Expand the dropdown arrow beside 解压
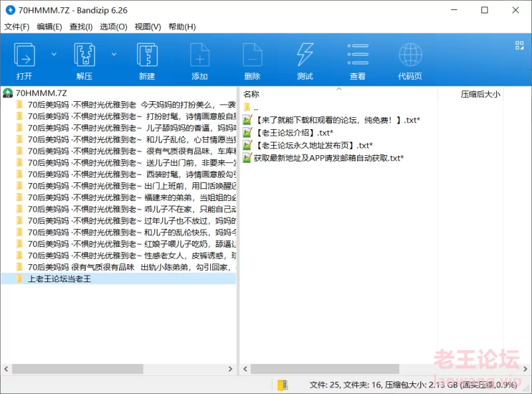 [114, 54]
